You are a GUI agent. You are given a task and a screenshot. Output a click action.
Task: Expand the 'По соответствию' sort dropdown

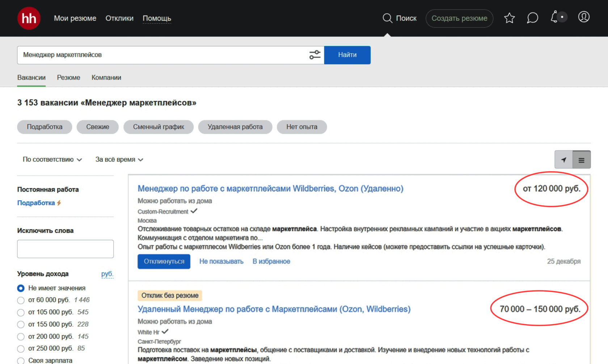[52, 159]
